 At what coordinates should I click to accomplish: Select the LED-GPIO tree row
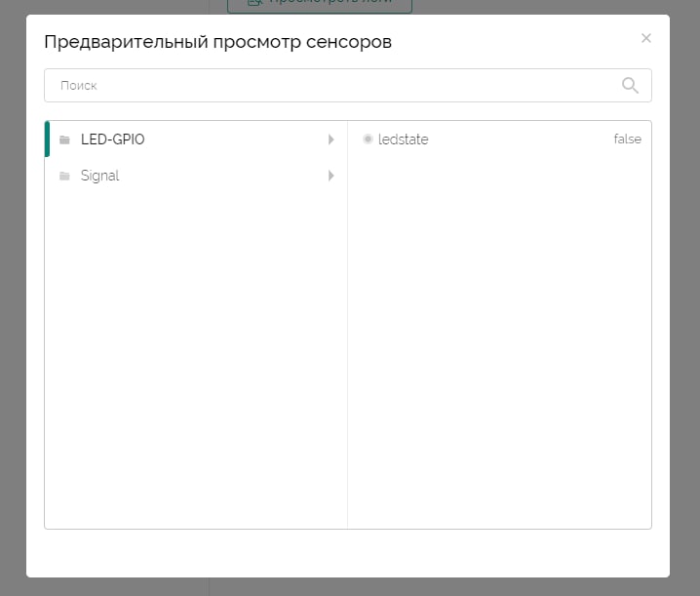196,139
